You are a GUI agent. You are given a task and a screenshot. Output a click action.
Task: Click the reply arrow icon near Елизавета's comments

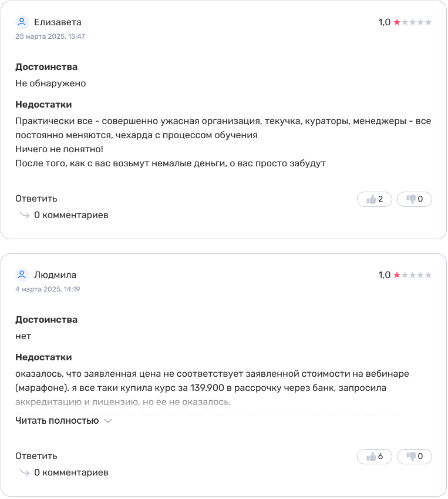(24, 215)
